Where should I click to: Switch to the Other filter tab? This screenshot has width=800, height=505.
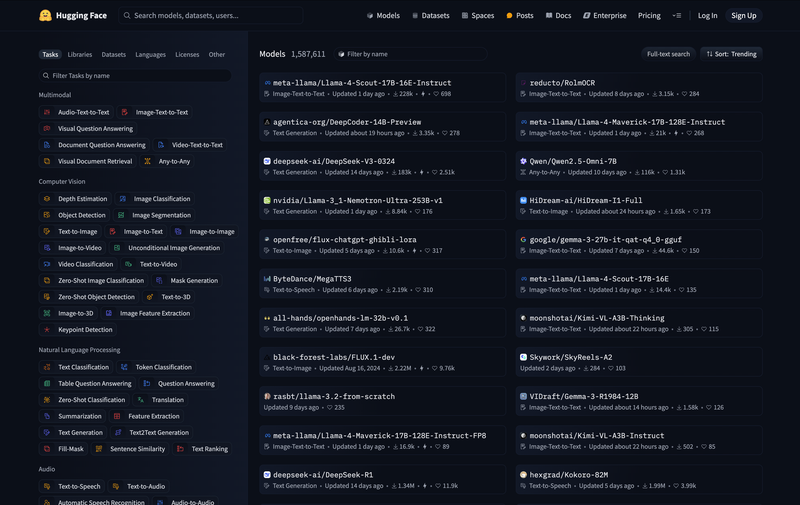pyautogui.click(x=217, y=55)
